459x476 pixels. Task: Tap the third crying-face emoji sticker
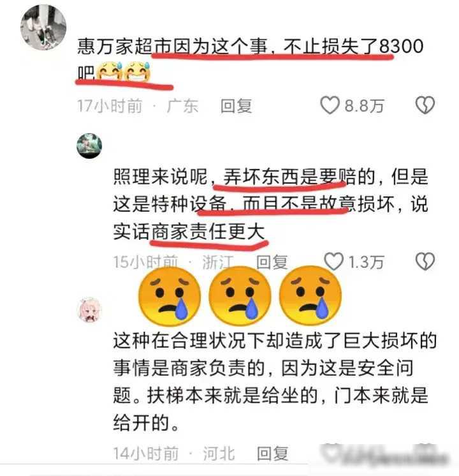click(310, 295)
